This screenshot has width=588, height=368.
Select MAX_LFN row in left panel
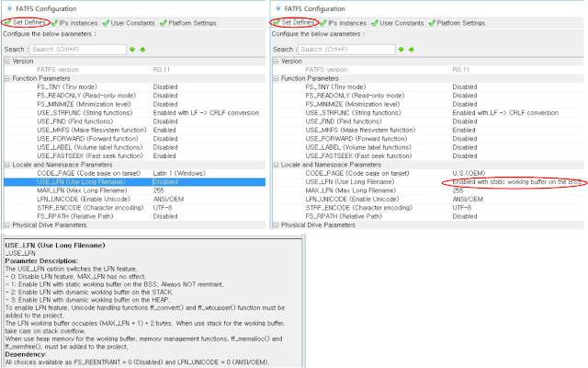tap(135, 190)
